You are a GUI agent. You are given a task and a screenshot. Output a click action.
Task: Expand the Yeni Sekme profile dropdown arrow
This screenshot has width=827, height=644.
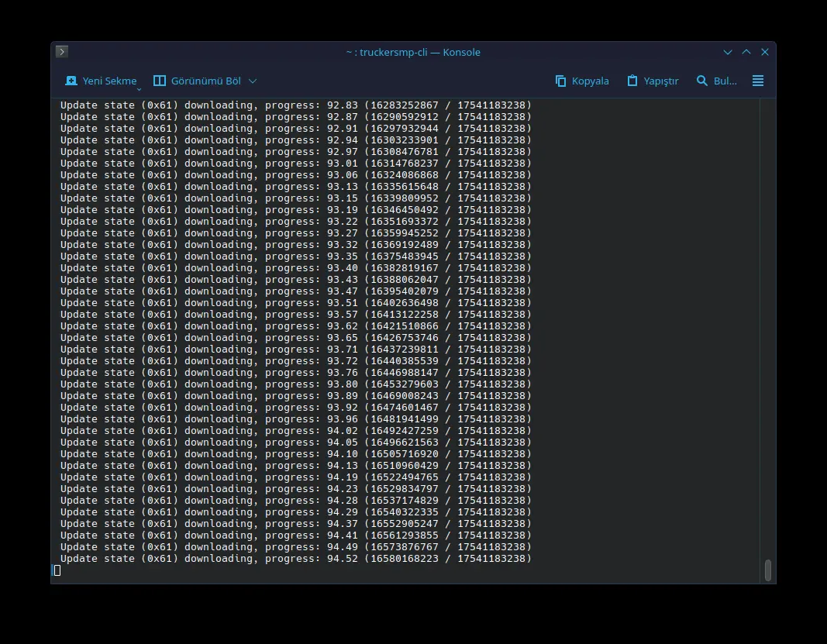pos(140,90)
